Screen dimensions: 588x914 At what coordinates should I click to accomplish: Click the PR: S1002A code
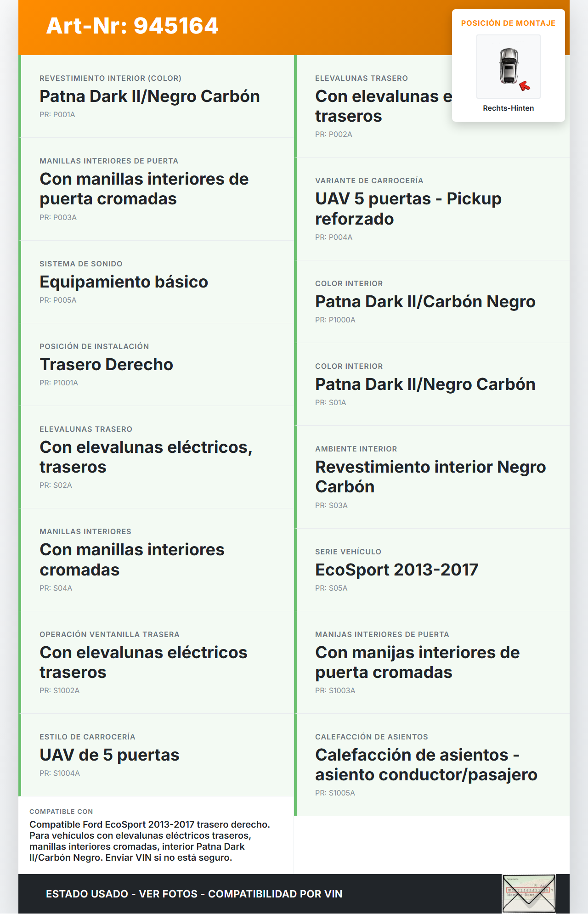point(60,691)
